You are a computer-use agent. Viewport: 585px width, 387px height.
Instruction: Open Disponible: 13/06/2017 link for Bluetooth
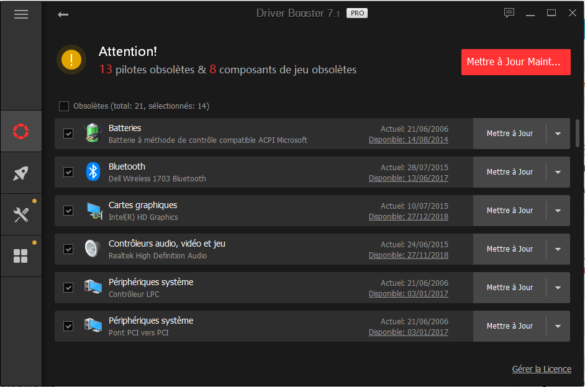[408, 178]
